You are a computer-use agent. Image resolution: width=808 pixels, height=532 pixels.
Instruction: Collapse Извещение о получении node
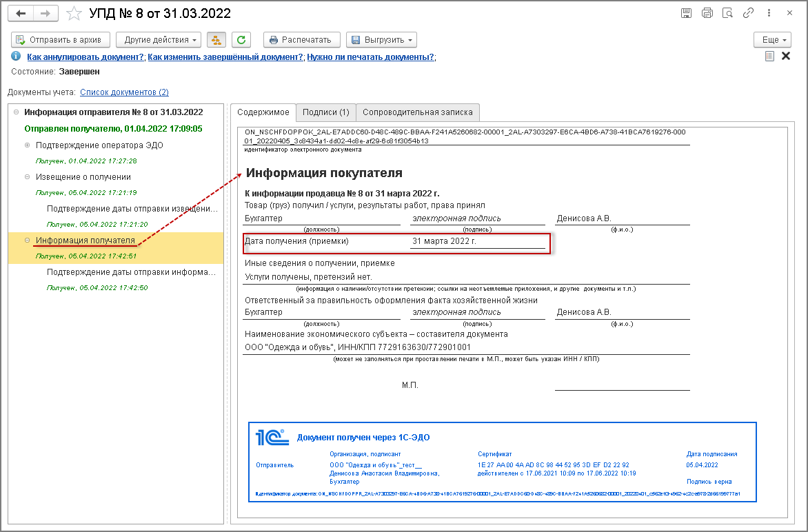pyautogui.click(x=28, y=176)
